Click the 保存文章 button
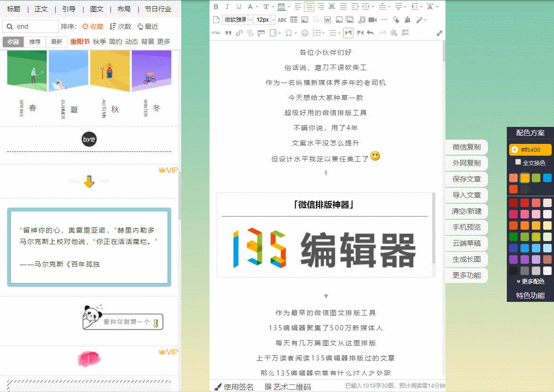554x392 pixels. click(x=466, y=179)
